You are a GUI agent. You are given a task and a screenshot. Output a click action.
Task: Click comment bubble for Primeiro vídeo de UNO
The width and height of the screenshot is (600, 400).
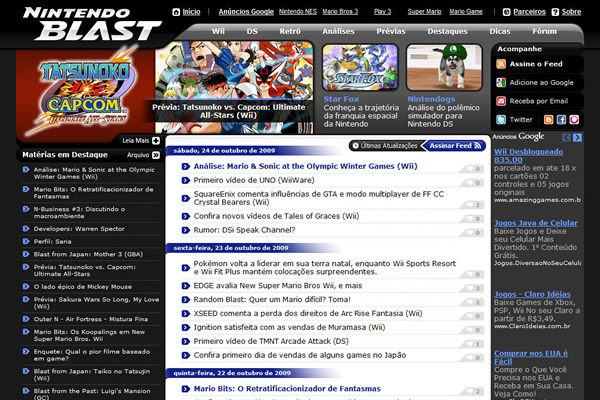(x=471, y=183)
